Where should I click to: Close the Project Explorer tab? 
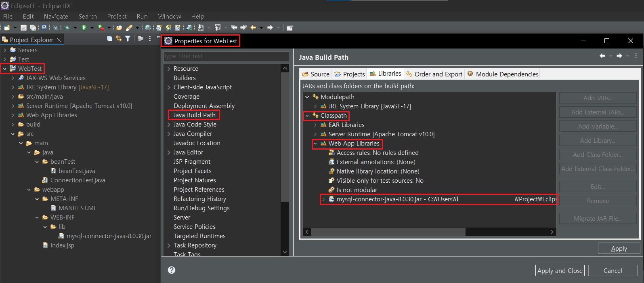[59, 40]
